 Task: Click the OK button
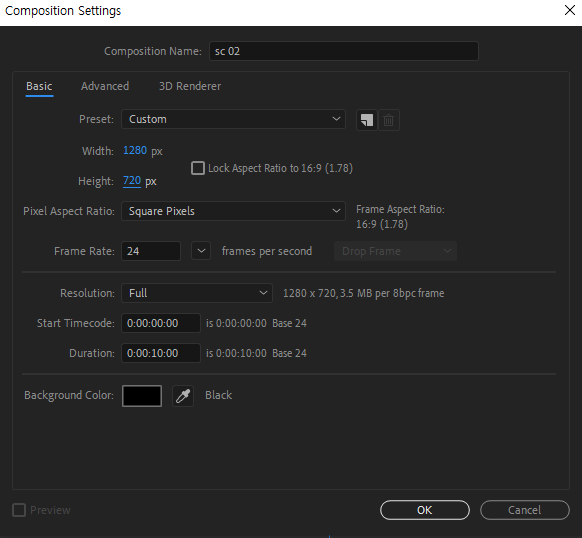pyautogui.click(x=425, y=510)
